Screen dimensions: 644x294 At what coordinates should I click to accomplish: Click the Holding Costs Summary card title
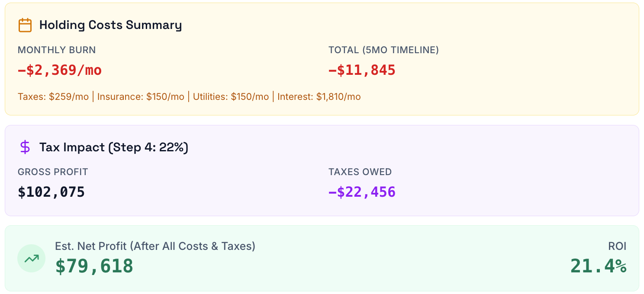[x=111, y=25]
